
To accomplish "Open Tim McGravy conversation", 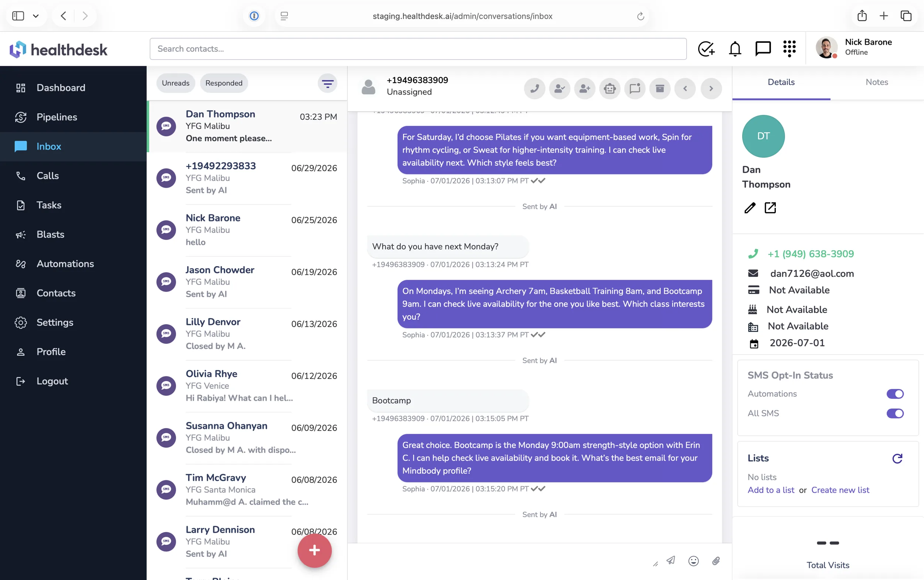I will coord(247,489).
